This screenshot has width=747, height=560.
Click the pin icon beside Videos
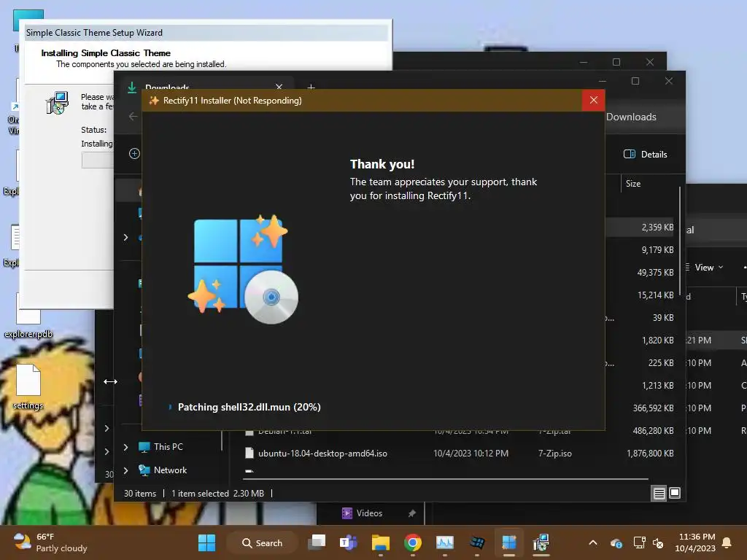411,513
